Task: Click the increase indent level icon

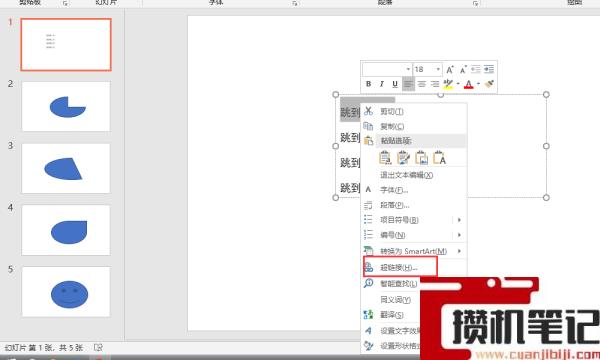Action: 489,69
